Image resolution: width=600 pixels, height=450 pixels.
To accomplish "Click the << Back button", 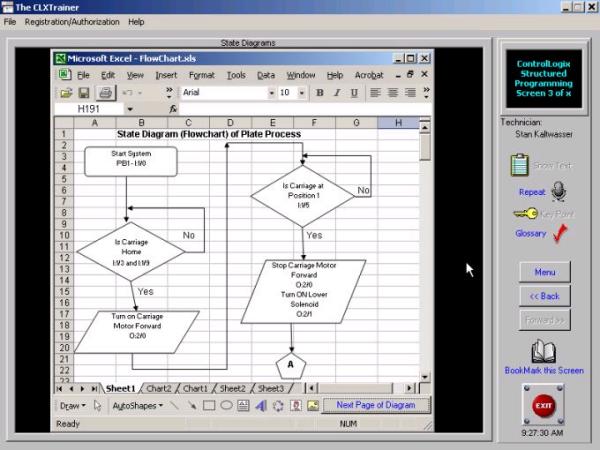I will click(x=545, y=296).
